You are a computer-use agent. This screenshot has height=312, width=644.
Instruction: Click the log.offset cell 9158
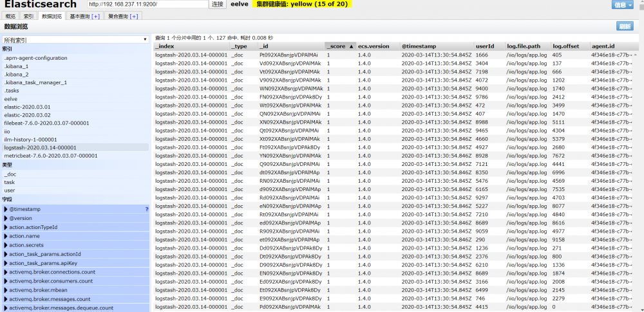coord(558,239)
